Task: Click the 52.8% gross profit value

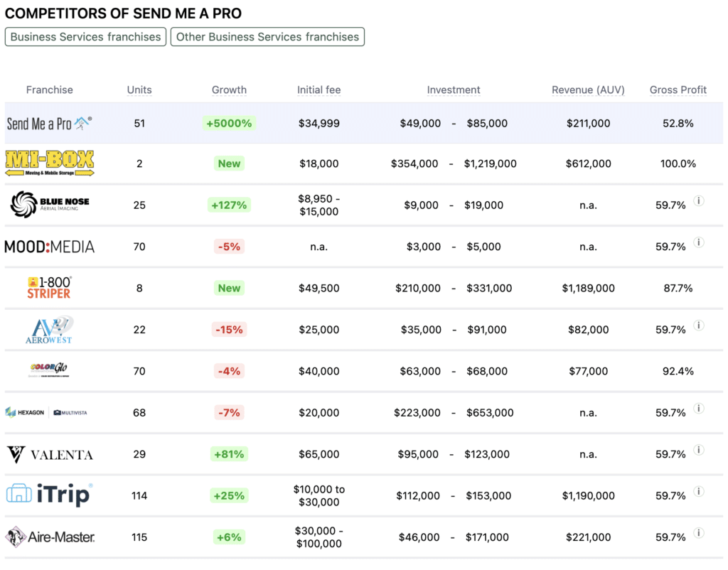Action: [678, 124]
